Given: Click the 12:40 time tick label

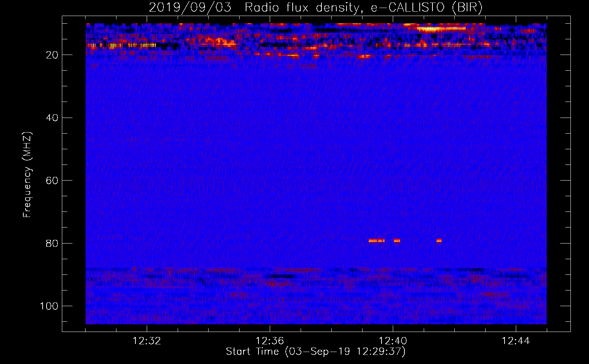Looking at the screenshot, I should [393, 341].
